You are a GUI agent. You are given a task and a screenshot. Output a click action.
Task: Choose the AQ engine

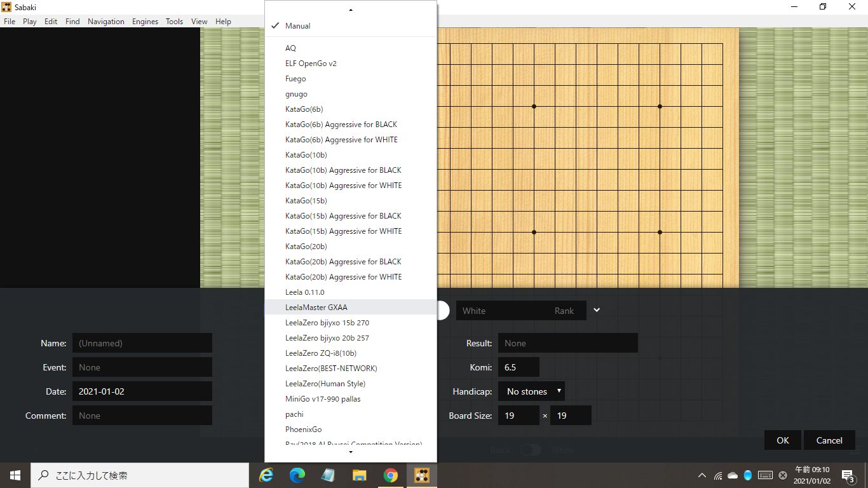pyautogui.click(x=351, y=48)
